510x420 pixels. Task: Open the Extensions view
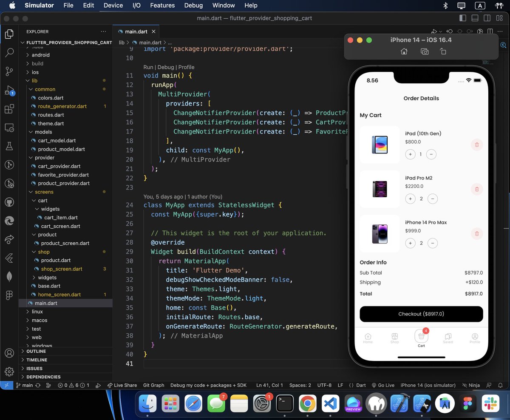[9, 109]
